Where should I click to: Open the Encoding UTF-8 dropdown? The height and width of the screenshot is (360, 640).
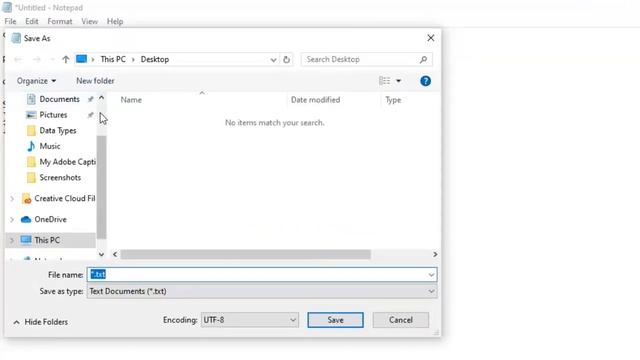[249, 320]
